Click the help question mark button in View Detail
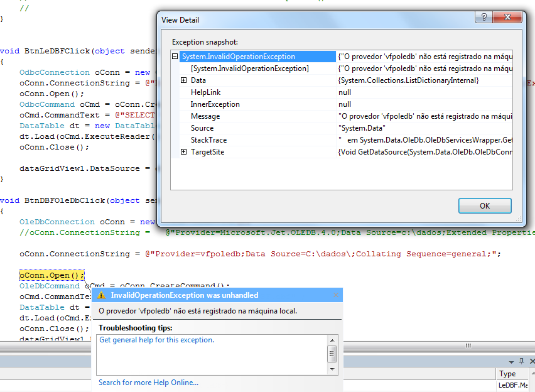Image resolution: width=535 pixels, height=392 pixels. tap(484, 17)
